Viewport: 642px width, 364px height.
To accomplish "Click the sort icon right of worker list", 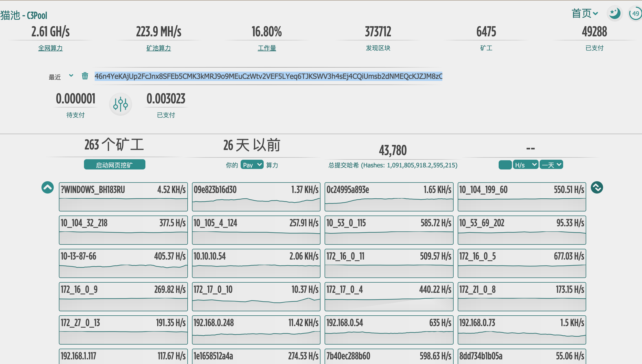I will (597, 187).
